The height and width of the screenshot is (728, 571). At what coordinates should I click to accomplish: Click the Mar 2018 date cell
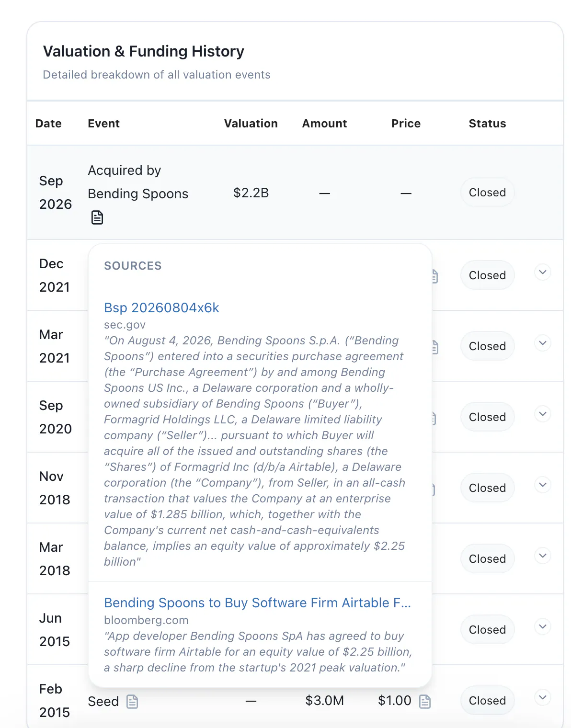tap(55, 559)
